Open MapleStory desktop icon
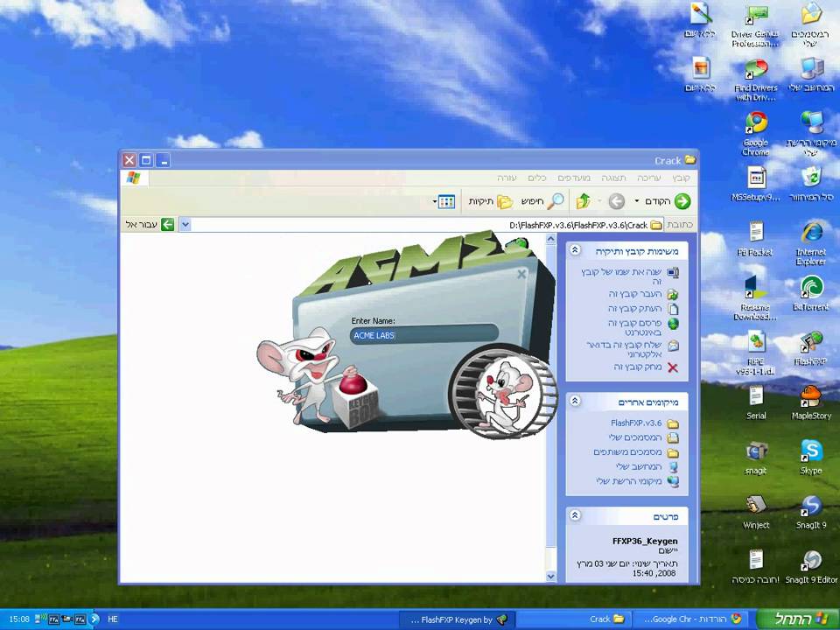 point(811,402)
